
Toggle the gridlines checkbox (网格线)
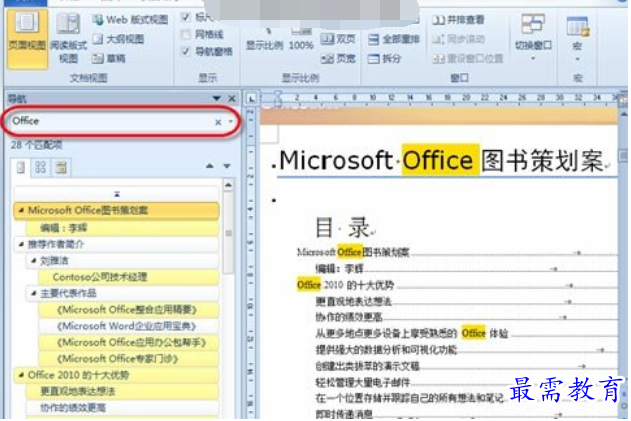(186, 35)
